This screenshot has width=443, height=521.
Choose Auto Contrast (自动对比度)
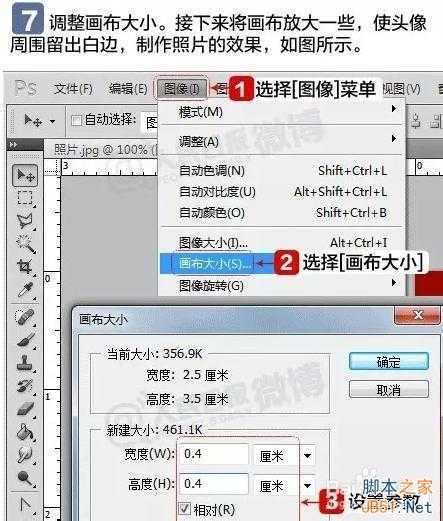pos(282,192)
